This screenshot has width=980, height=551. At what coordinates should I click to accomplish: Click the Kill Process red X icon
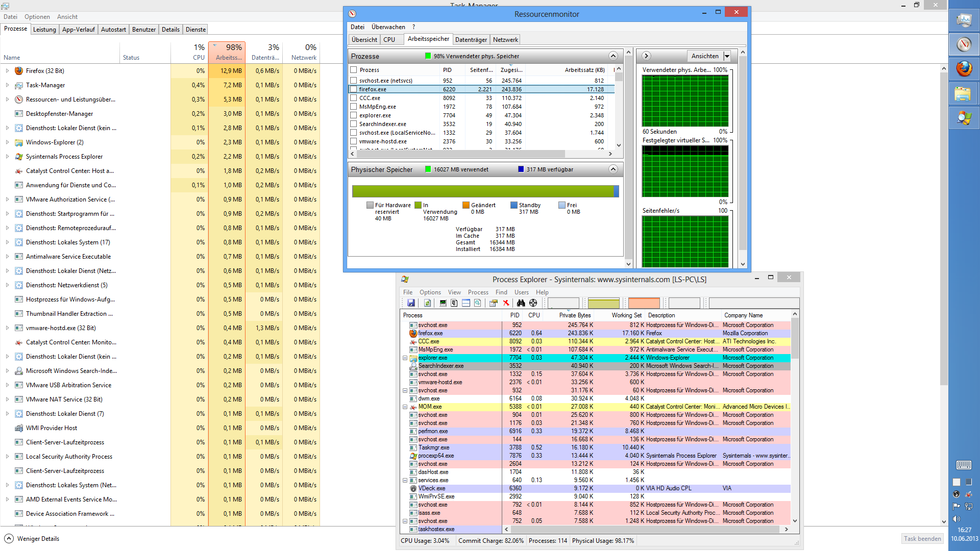tap(506, 303)
